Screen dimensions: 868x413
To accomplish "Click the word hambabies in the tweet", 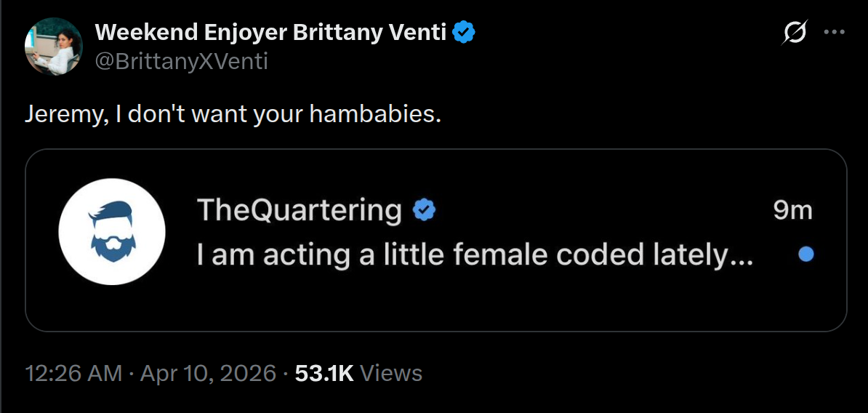I will pyautogui.click(x=374, y=115).
